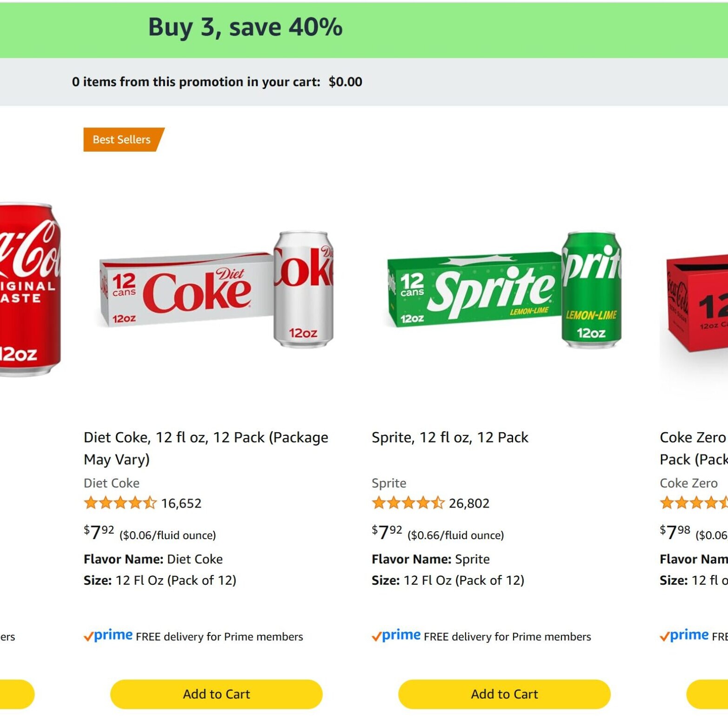Screen dimensions: 728x728
Task: Click the Best Sellers badge
Action: tap(122, 140)
